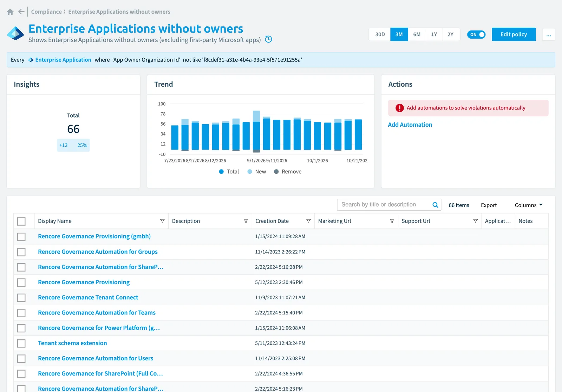The height and width of the screenshot is (392, 562).
Task: Toggle the Total series in legend
Action: [229, 172]
